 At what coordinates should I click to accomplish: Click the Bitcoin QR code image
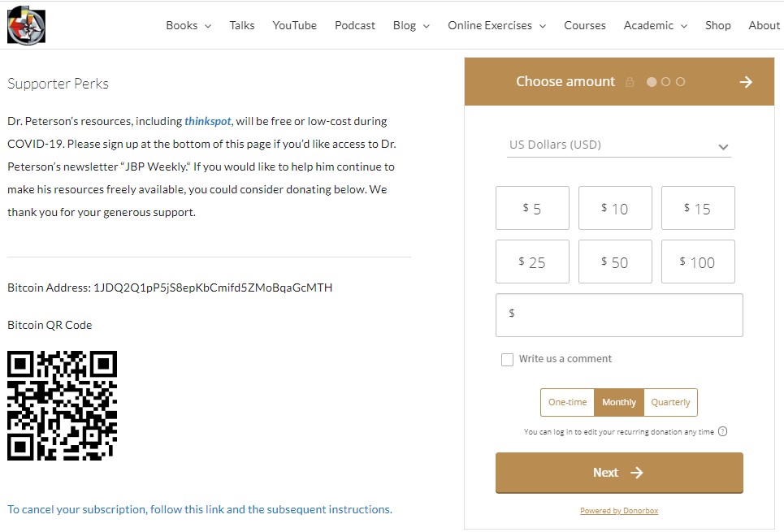point(62,404)
